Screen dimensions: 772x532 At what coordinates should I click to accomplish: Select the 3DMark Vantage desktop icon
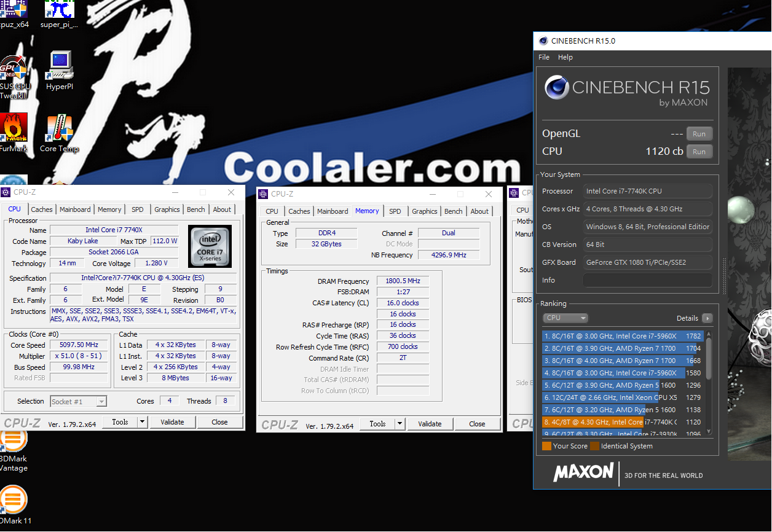click(x=14, y=452)
